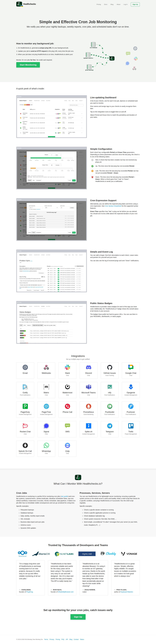Image resolution: width=156 pixels, height=644 pixels.
Task: Click the NLnet Labs logo
Action: pos(64,554)
